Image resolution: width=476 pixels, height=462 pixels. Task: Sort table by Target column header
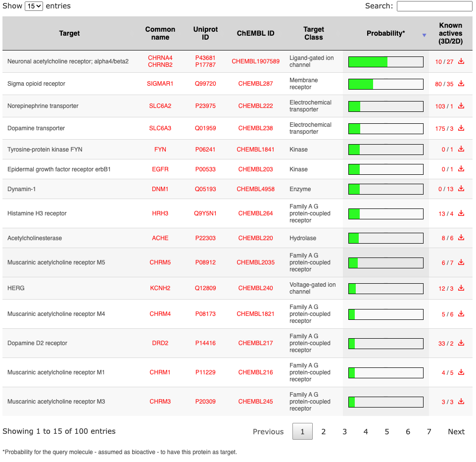click(69, 33)
